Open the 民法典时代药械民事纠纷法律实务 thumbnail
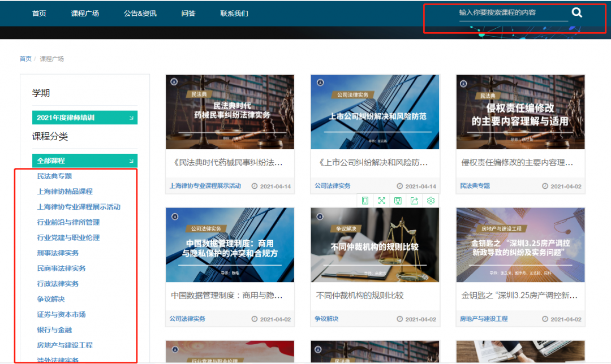This screenshot has height=364, width=611. 230,112
